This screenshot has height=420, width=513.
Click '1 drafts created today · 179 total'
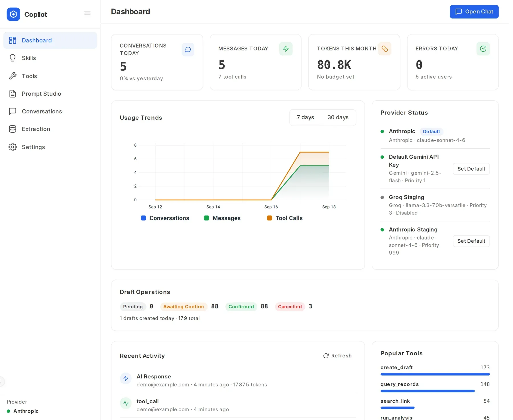point(160,318)
